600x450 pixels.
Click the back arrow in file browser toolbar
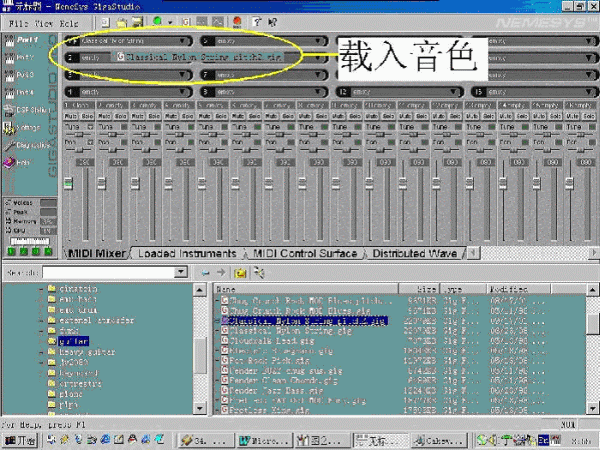coord(205,273)
